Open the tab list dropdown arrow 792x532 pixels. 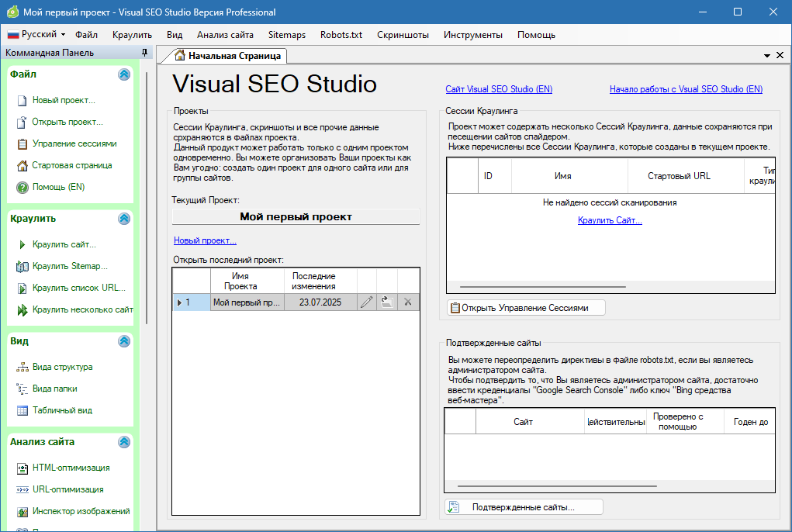click(766, 56)
